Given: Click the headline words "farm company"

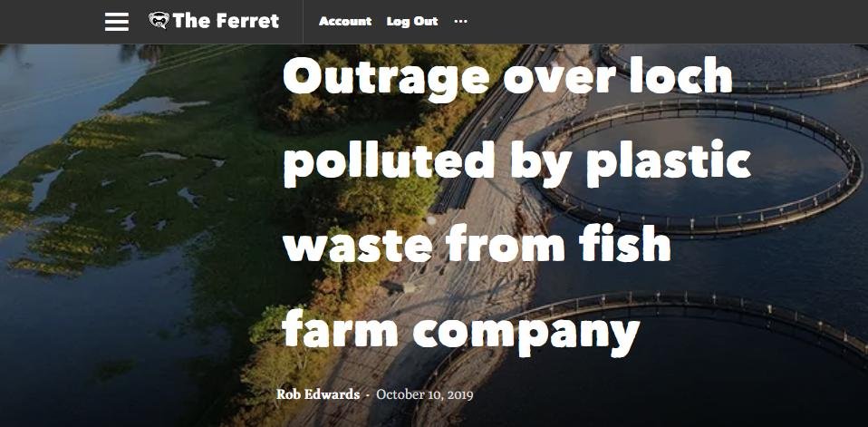Looking at the screenshot, I should [x=461, y=331].
